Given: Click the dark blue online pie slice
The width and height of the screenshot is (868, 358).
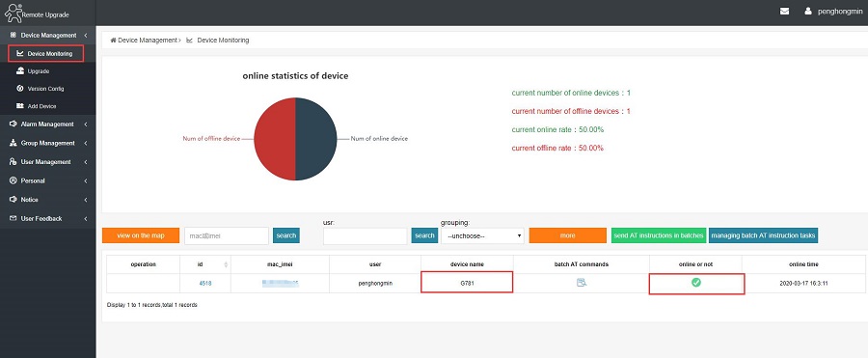Looking at the screenshot, I should coord(316,139).
